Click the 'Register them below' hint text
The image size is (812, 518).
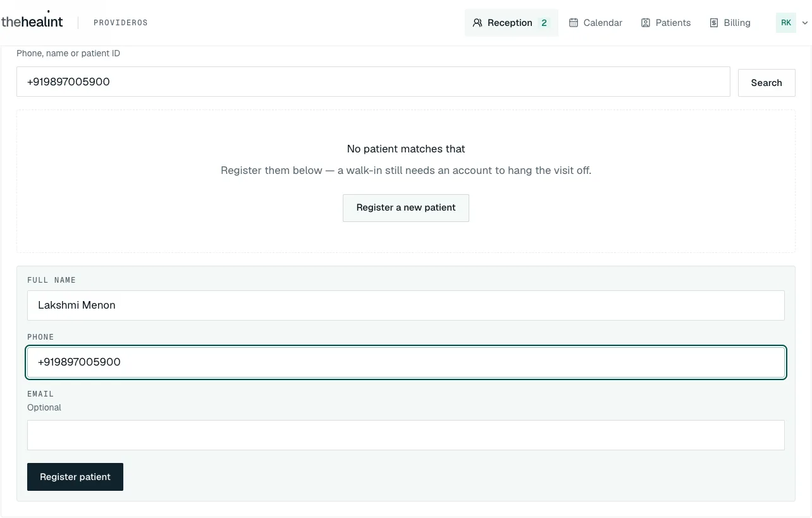[406, 171]
